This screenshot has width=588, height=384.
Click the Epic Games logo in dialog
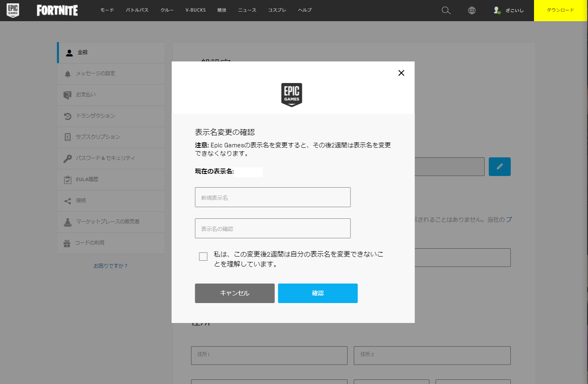(292, 95)
